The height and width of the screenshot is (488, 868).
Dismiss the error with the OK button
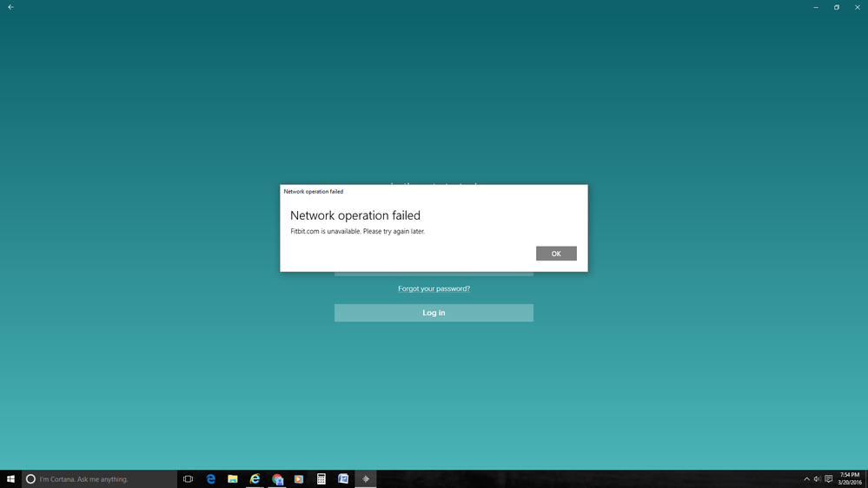pos(556,254)
